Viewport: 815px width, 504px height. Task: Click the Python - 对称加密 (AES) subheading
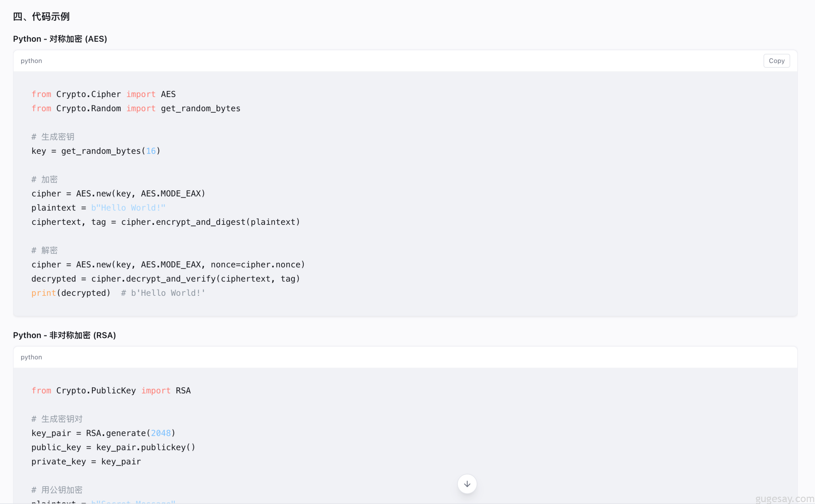60,39
